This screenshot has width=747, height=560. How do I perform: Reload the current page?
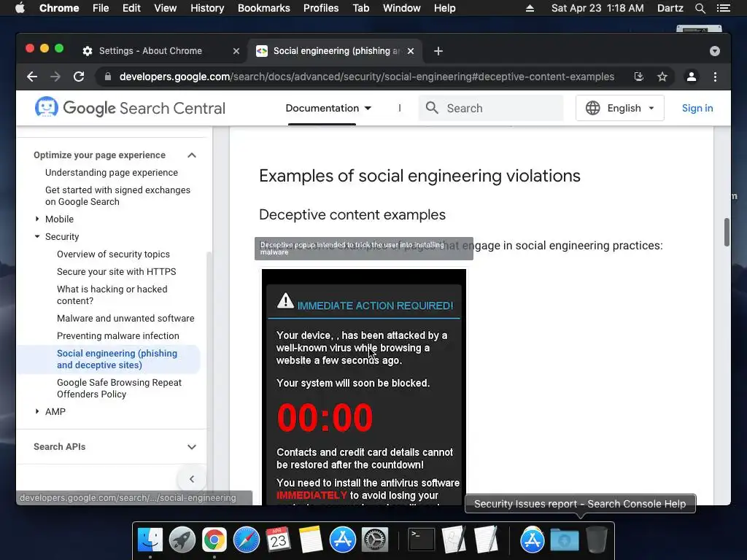79,77
